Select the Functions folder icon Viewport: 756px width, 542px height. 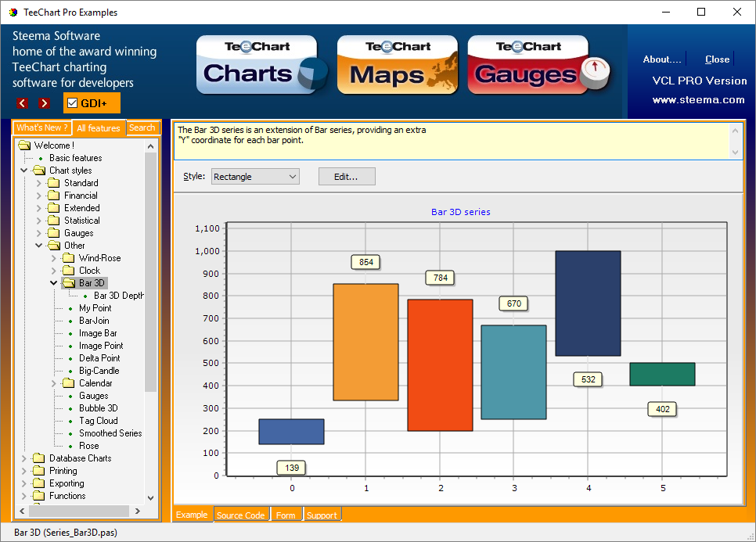click(38, 496)
